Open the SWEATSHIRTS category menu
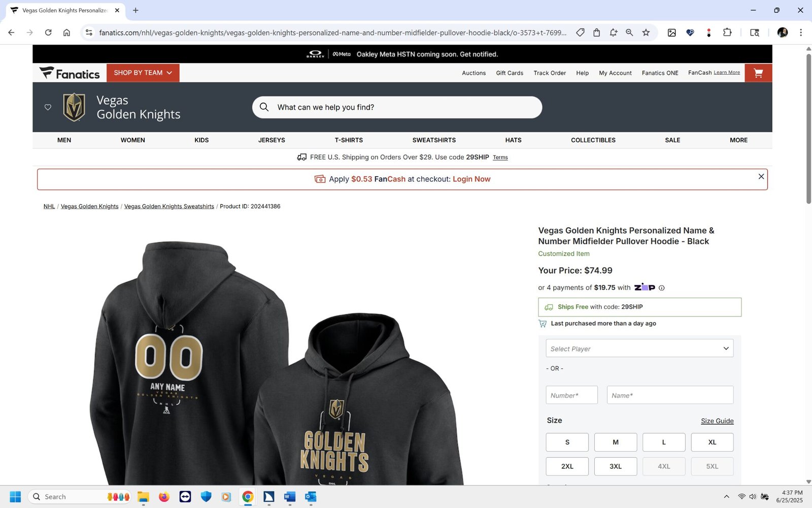The width and height of the screenshot is (812, 508). (434, 140)
